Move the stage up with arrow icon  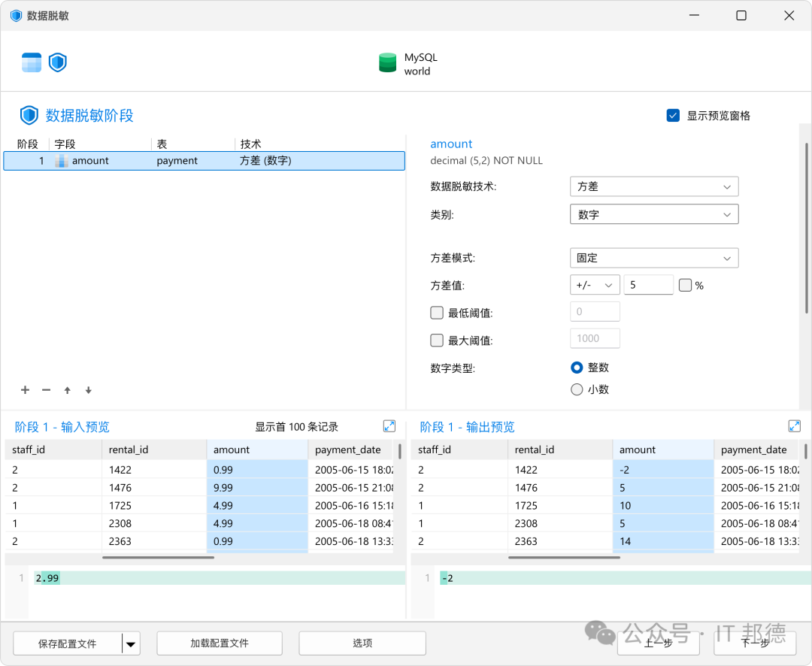pyautogui.click(x=68, y=390)
